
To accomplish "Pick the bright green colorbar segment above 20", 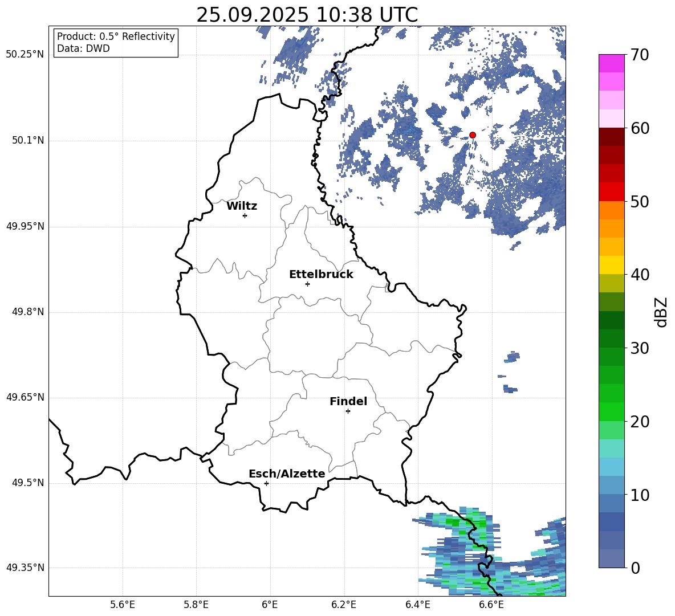I will tap(612, 411).
